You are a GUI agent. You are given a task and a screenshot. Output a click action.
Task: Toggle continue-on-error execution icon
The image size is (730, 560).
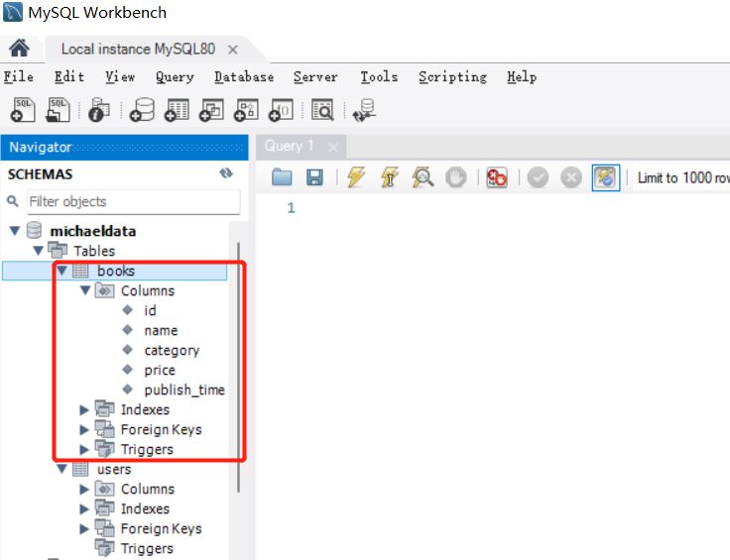(496, 177)
